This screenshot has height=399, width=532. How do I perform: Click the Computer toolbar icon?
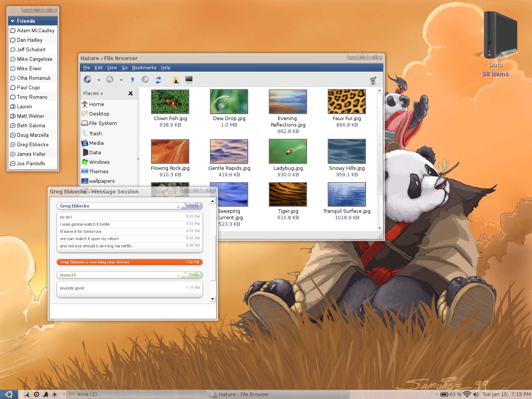pyautogui.click(x=189, y=79)
